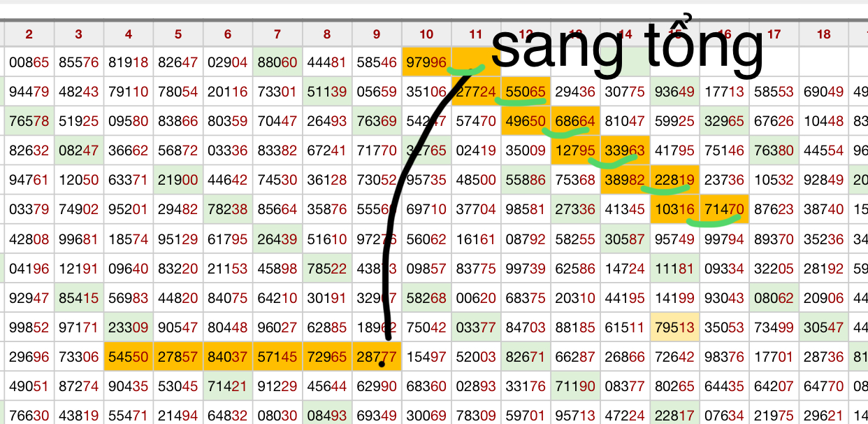Click green cell with value 85415
This screenshot has width=868, height=424.
79,298
